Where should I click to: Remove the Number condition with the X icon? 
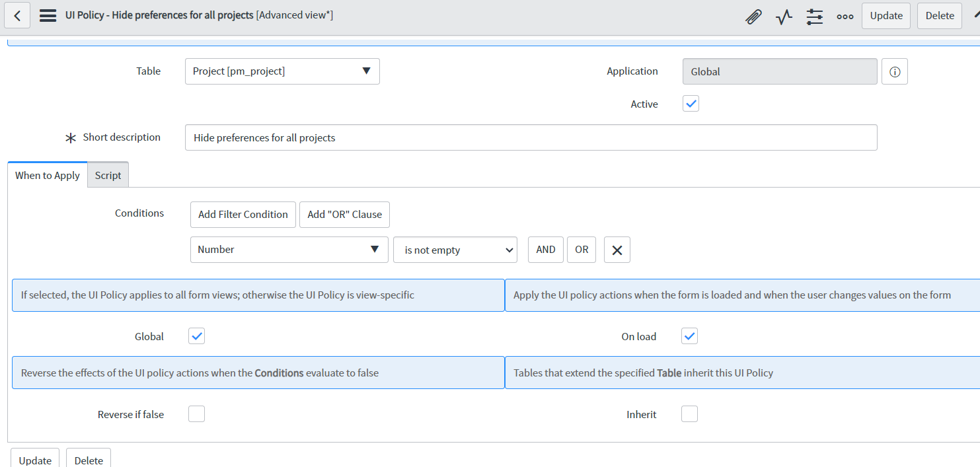click(x=617, y=249)
